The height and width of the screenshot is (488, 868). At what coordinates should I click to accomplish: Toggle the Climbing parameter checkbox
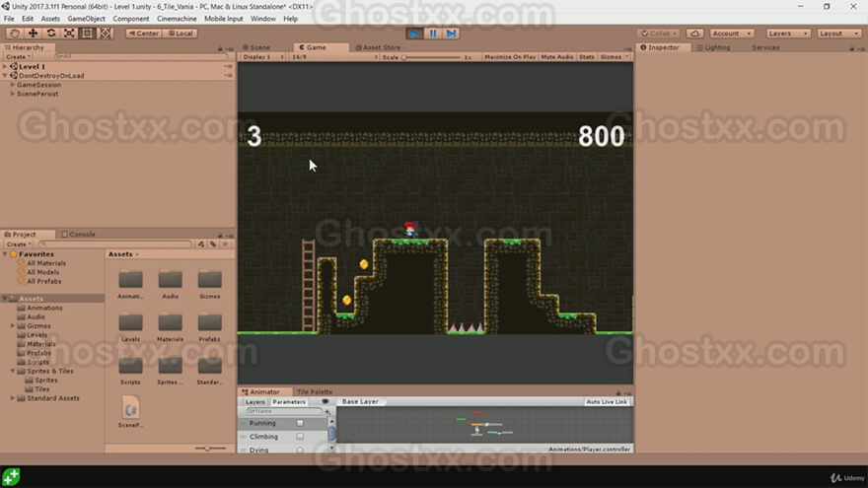click(300, 437)
